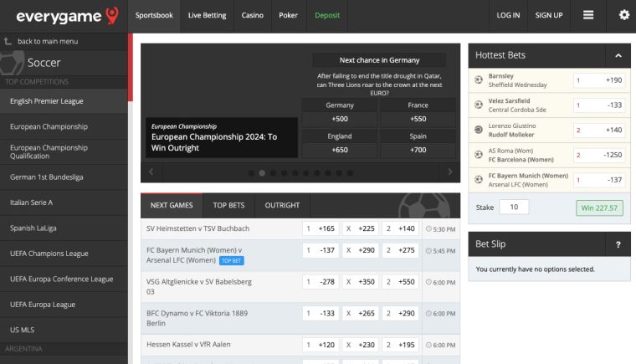Open German 1st Bundesliga
The height and width of the screenshot is (364, 636).
[x=64, y=177]
